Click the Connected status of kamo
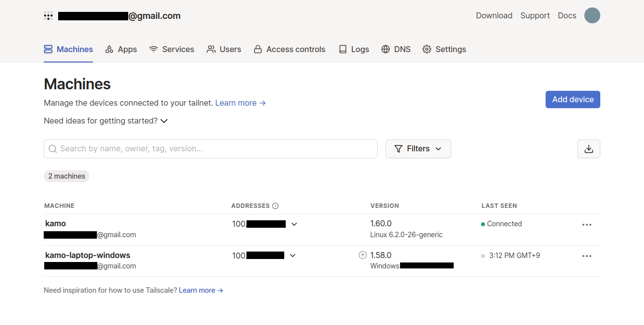The height and width of the screenshot is (325, 644). (x=501, y=224)
